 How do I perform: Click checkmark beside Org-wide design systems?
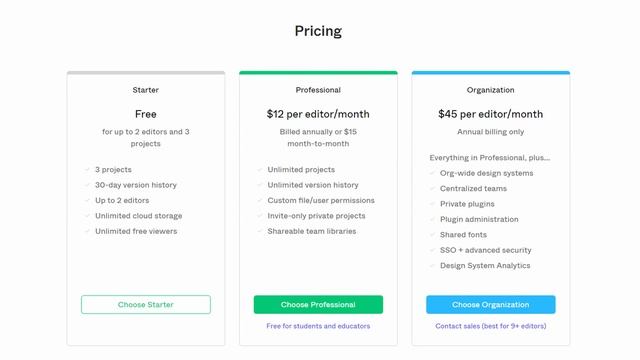pyautogui.click(x=432, y=173)
